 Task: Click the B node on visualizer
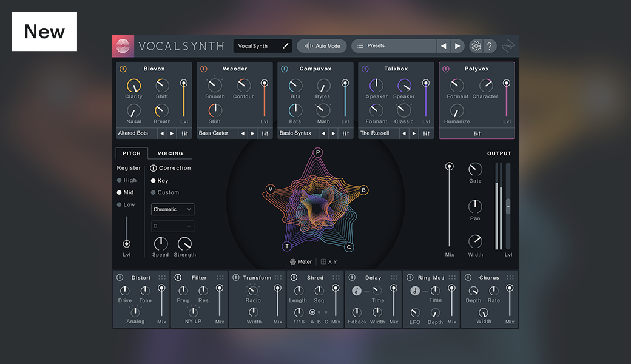point(363,190)
